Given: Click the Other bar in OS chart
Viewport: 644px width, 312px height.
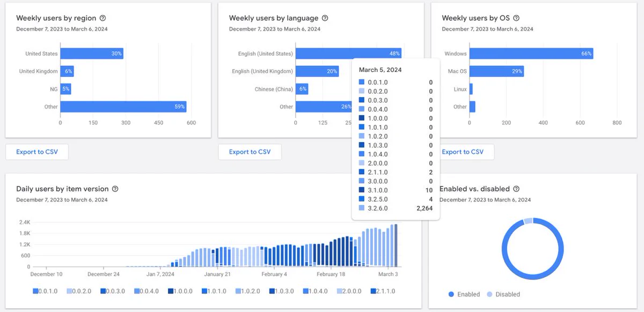Looking at the screenshot, I should pos(472,107).
